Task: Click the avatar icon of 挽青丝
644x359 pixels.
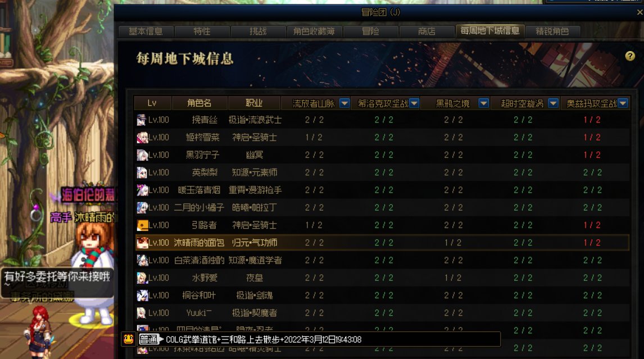Action: pyautogui.click(x=142, y=120)
